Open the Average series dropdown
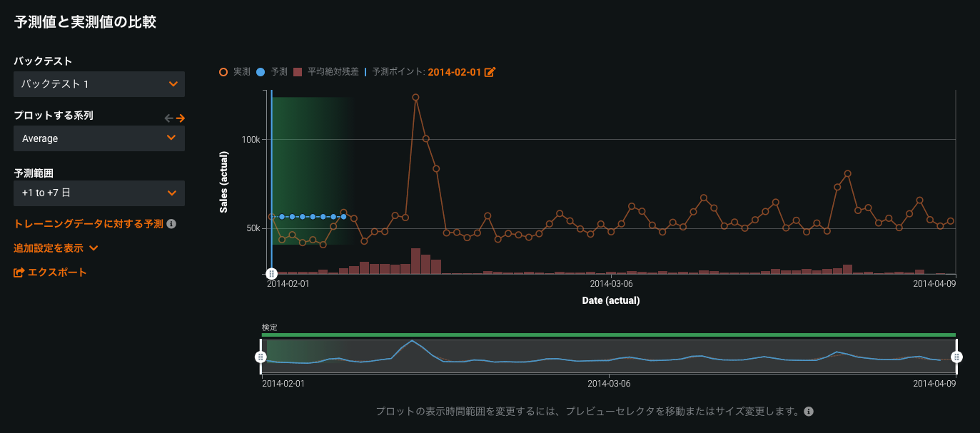This screenshot has height=433, width=980. tap(99, 138)
